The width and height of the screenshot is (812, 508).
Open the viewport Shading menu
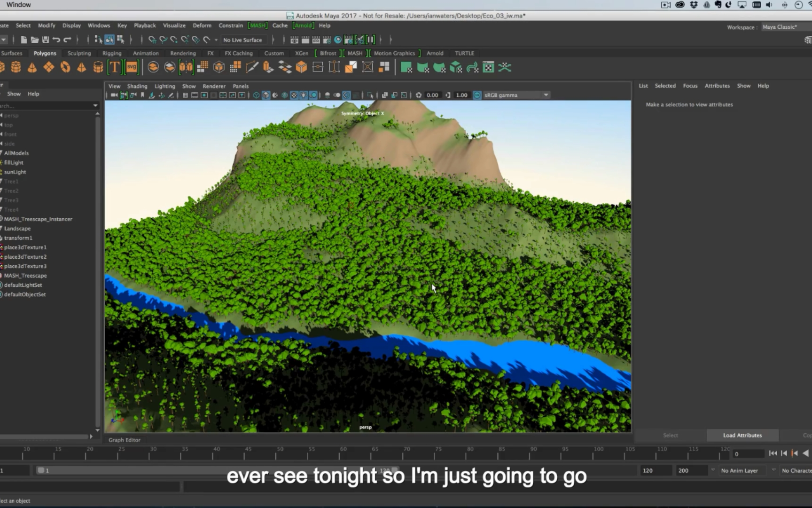(137, 86)
